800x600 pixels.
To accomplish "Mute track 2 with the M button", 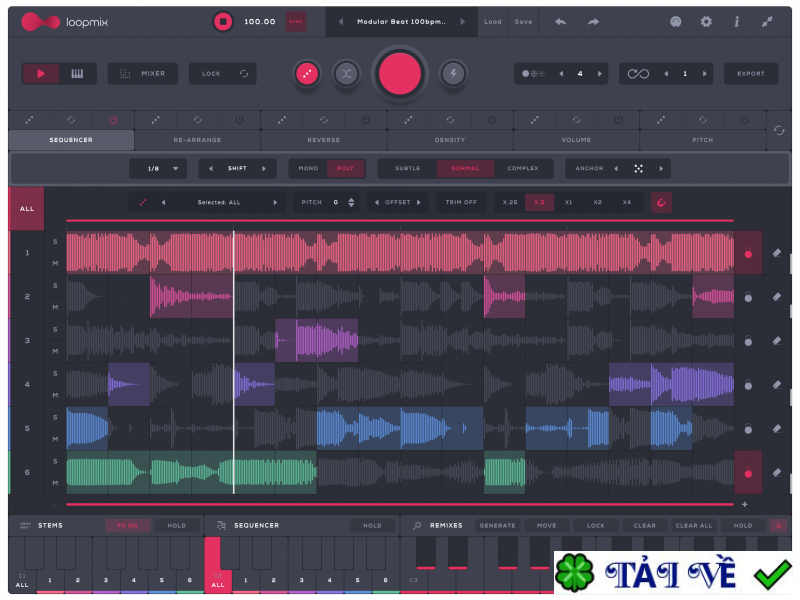I will [x=55, y=307].
